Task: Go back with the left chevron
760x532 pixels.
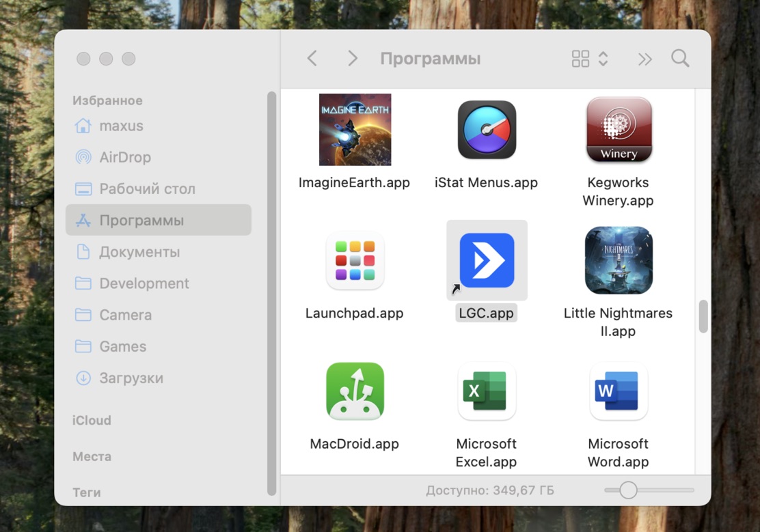Action: click(312, 59)
